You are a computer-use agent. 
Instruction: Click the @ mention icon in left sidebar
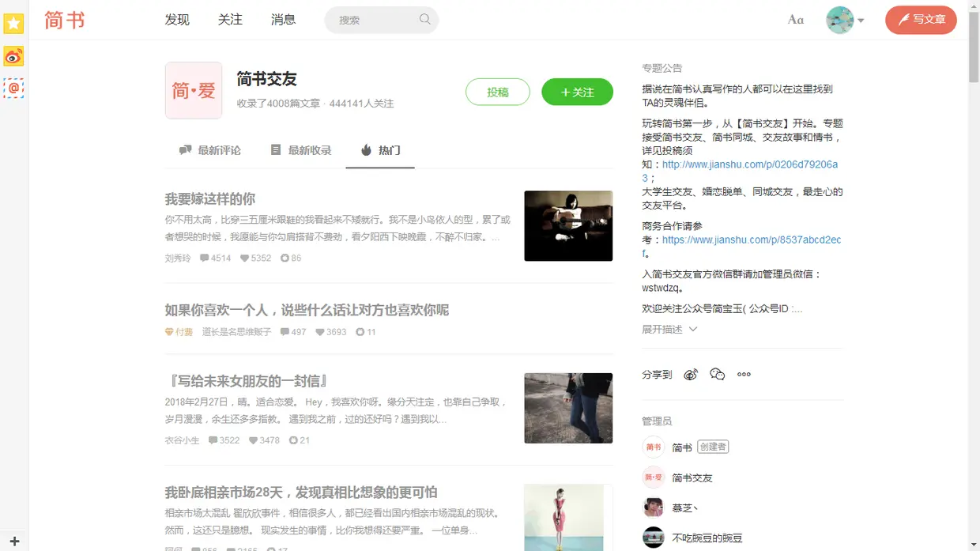pyautogui.click(x=13, y=89)
